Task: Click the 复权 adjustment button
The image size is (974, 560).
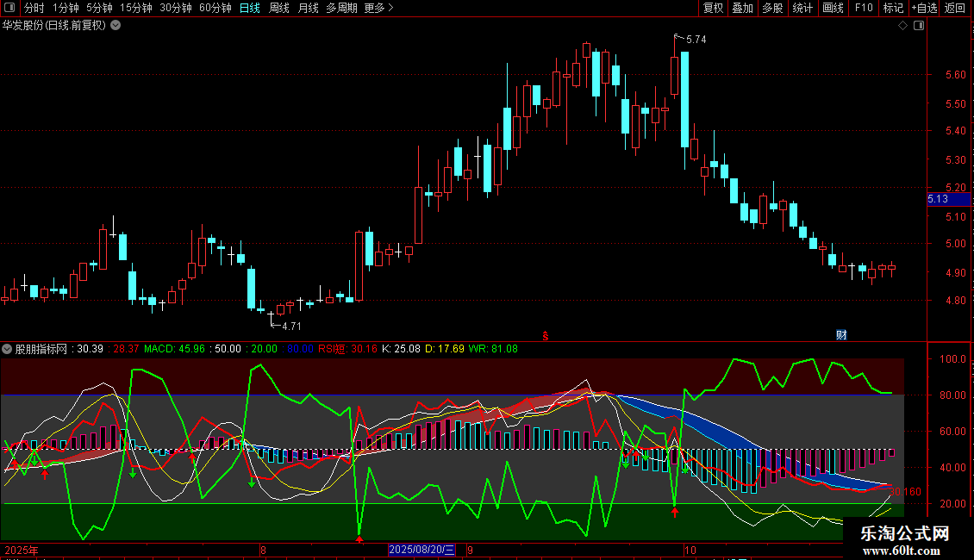Action: (714, 8)
